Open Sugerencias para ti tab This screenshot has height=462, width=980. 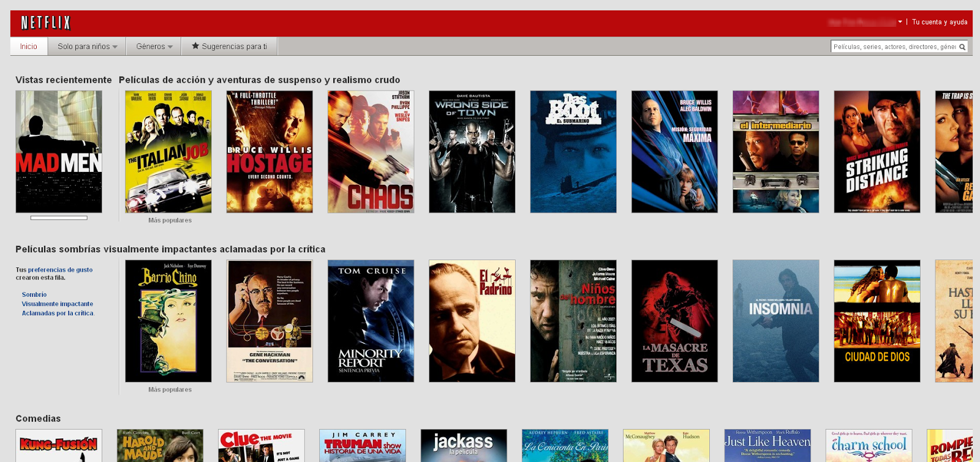(230, 47)
